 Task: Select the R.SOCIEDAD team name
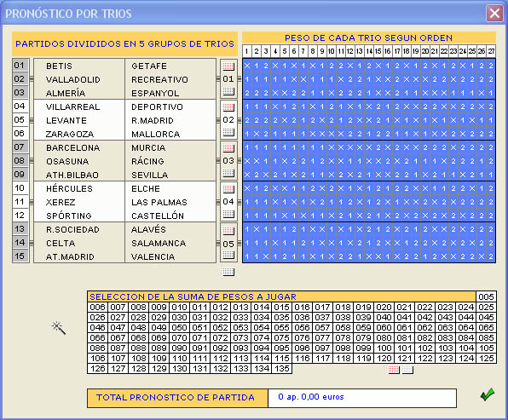pos(72,229)
